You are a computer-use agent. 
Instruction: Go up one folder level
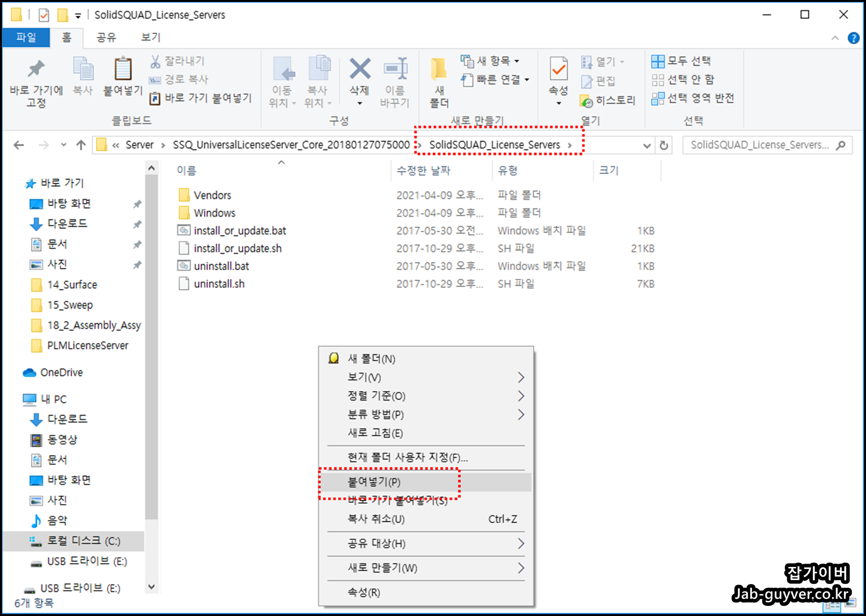pos(81,145)
